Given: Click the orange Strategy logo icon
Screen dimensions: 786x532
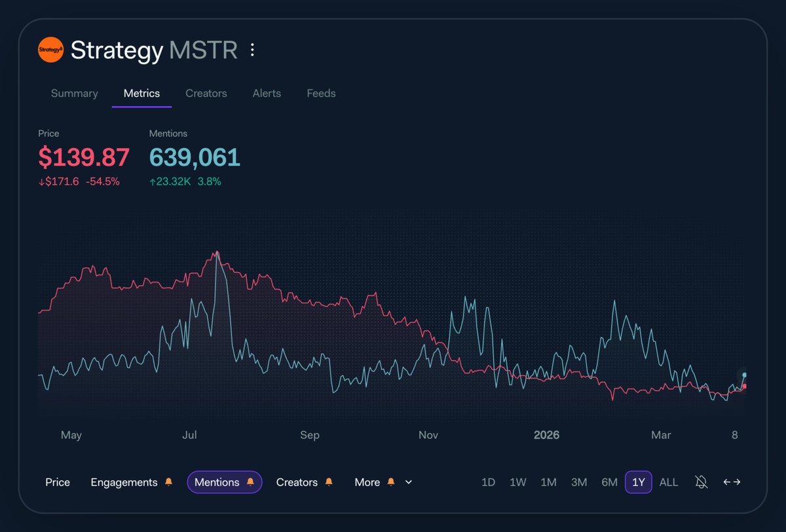Looking at the screenshot, I should pos(50,50).
